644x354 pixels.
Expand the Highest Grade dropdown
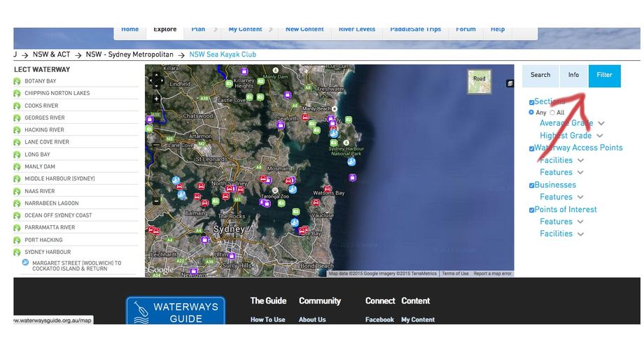pyautogui.click(x=600, y=136)
